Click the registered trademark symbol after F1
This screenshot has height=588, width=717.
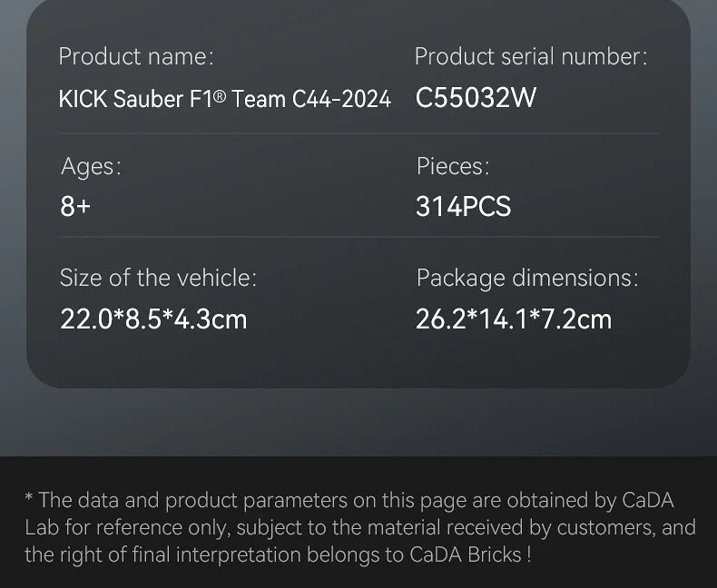[x=220, y=94]
